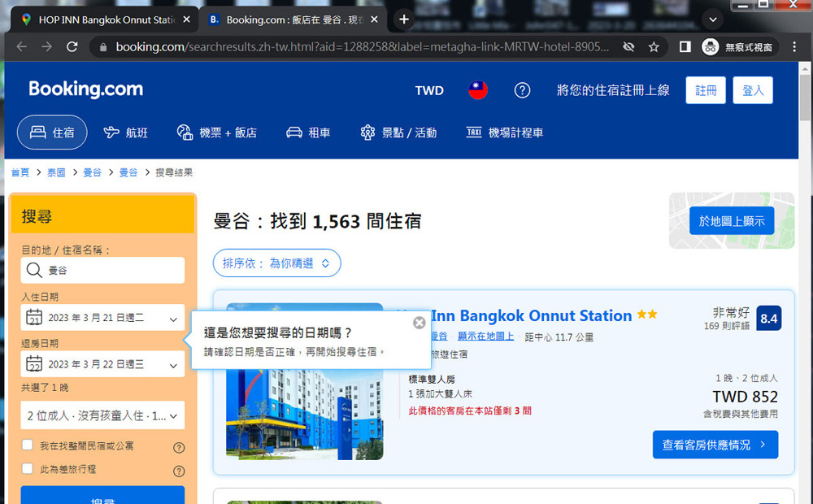Open a new browser tab
Viewport: 813px width, 504px height.
click(404, 20)
